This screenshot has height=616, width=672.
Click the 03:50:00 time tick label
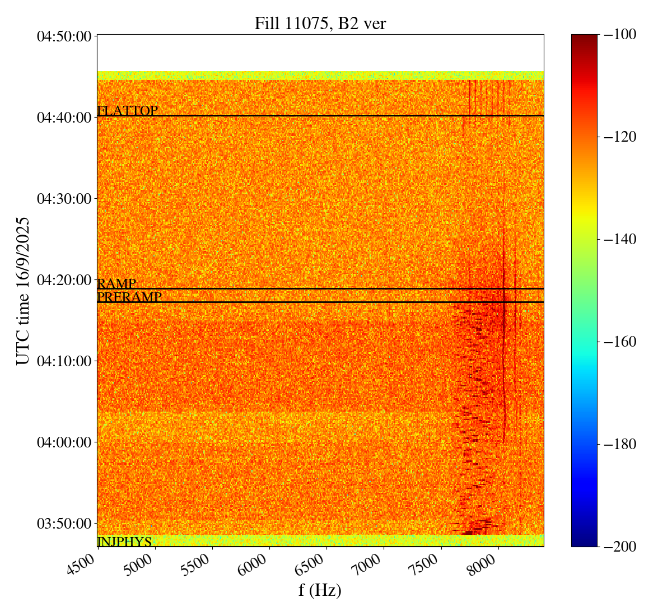(64, 524)
